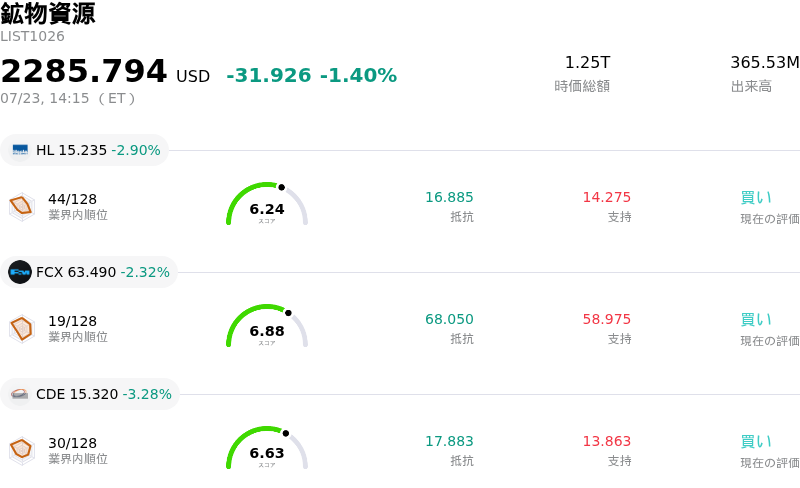Click the 買い rating for CDE

tap(756, 442)
